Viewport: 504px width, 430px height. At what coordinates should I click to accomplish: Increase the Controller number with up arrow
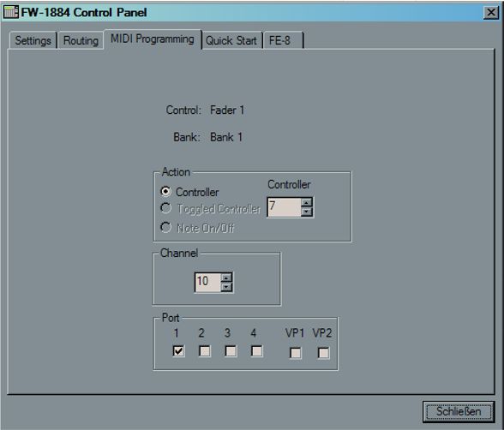307,203
